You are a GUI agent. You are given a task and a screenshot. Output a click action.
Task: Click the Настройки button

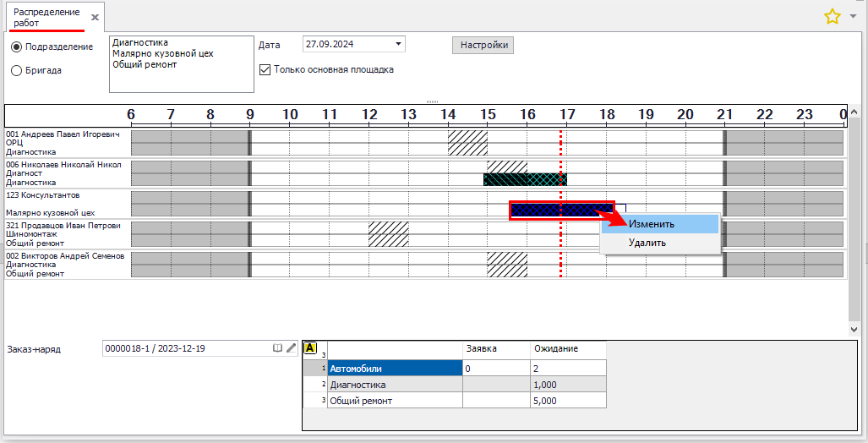click(483, 45)
